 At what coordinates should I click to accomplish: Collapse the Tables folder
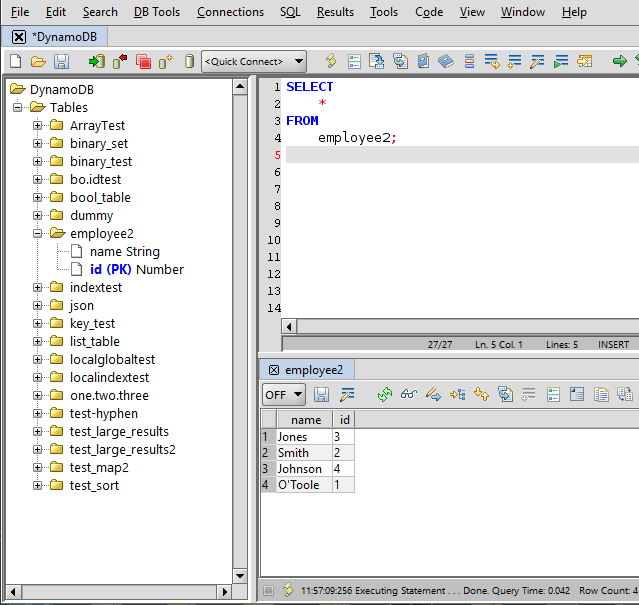(x=17, y=108)
